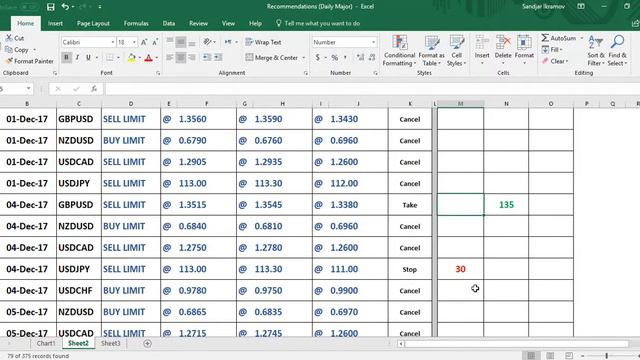Viewport: 640px width, 360px height.
Task: Select the Take cell in column K
Action: click(x=410, y=205)
